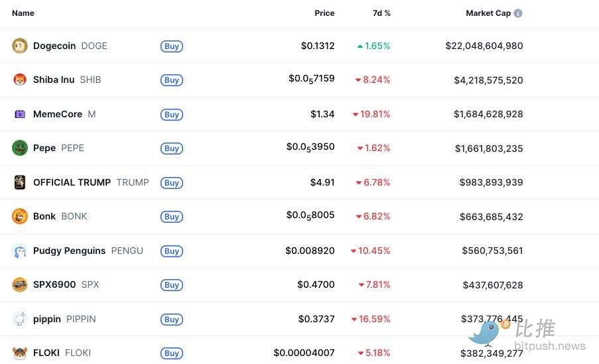Open the Shiba Inu name link

coord(54,80)
